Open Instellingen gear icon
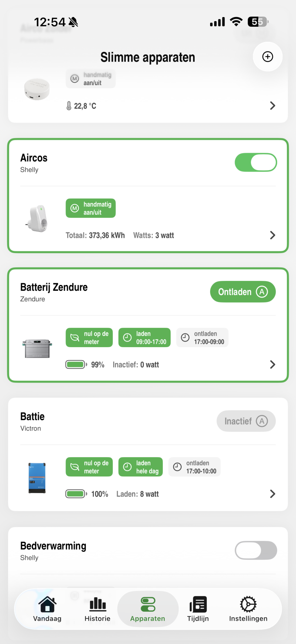296x644 pixels. (248, 604)
